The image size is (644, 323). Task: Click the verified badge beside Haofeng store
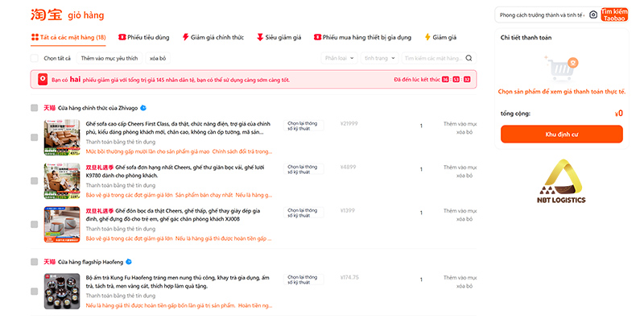pos(129,262)
